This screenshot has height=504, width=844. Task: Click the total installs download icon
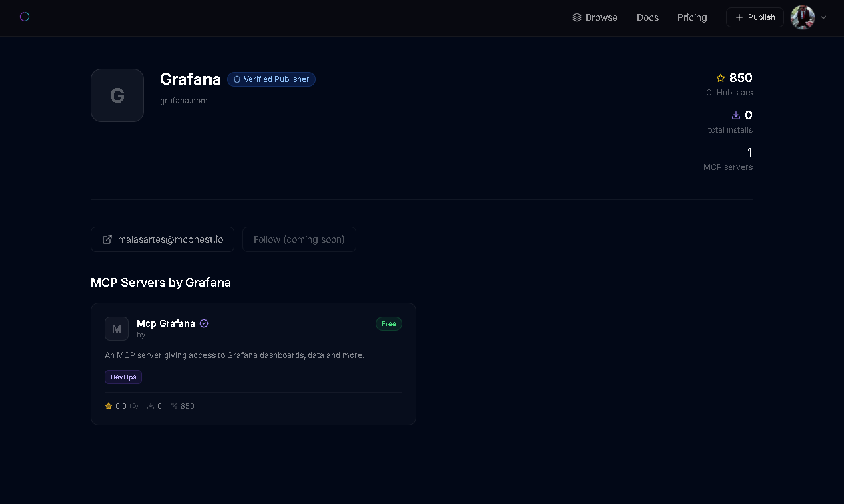point(736,115)
